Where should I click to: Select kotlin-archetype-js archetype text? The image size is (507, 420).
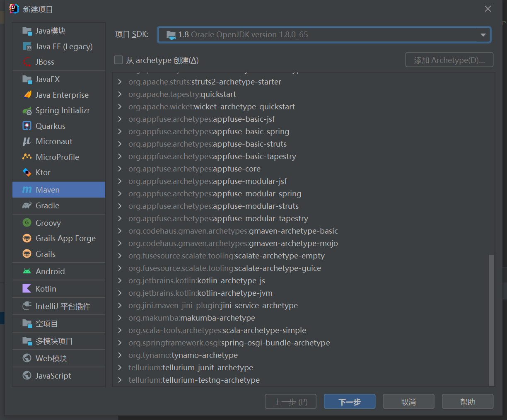point(231,281)
